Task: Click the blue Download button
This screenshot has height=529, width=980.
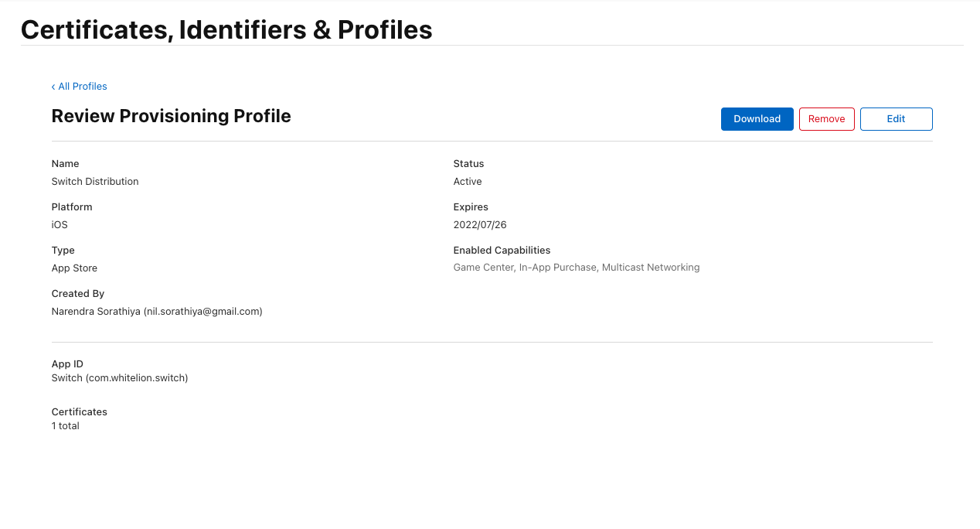Action: coord(757,119)
